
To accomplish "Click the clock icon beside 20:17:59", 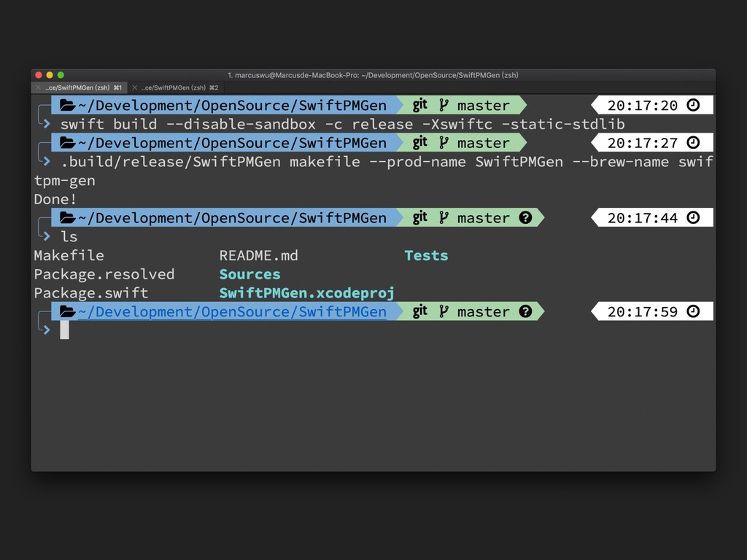I will click(693, 311).
